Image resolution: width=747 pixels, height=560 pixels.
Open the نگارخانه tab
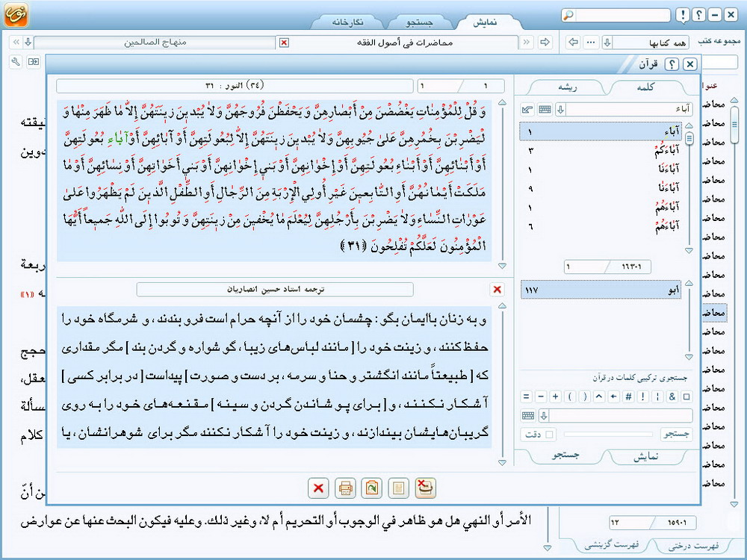(x=347, y=22)
